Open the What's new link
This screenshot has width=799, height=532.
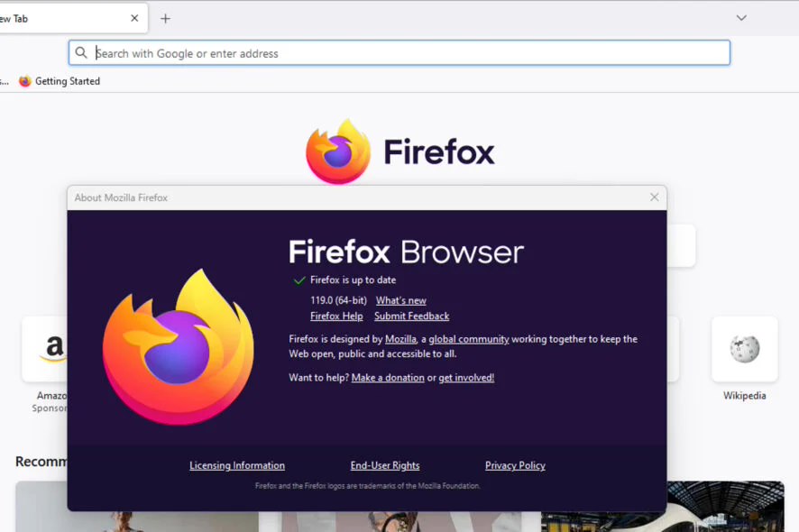click(401, 300)
